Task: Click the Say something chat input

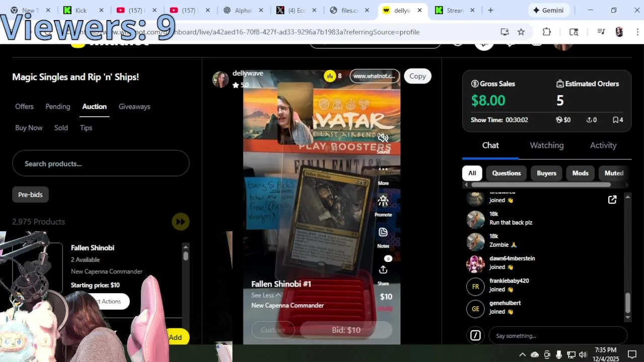Action: tap(558, 335)
